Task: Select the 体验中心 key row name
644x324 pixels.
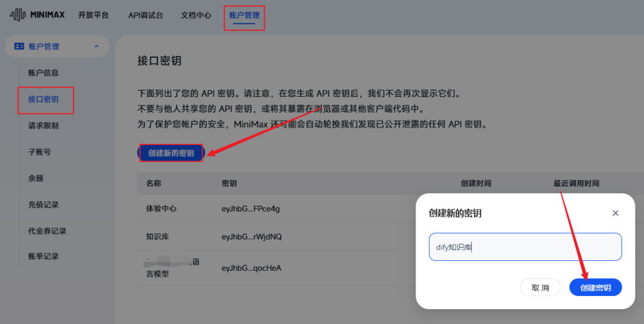Action: [x=161, y=208]
